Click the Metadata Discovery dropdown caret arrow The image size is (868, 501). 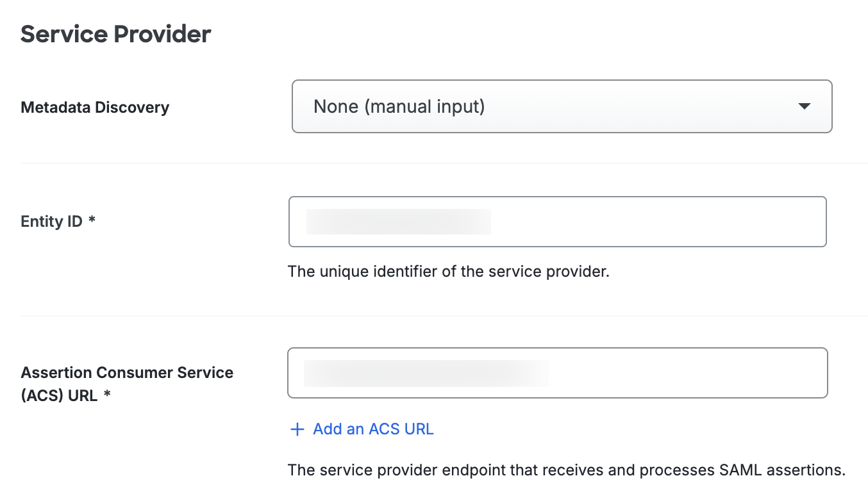(x=805, y=106)
